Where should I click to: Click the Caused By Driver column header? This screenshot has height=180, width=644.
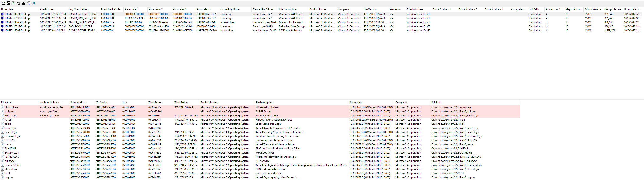point(235,10)
